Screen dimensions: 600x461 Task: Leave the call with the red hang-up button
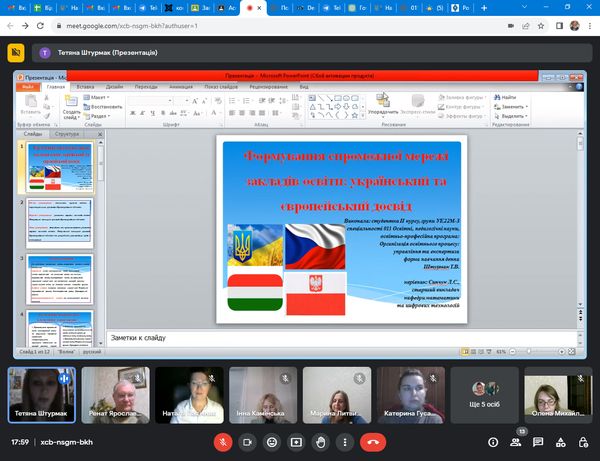(375, 441)
